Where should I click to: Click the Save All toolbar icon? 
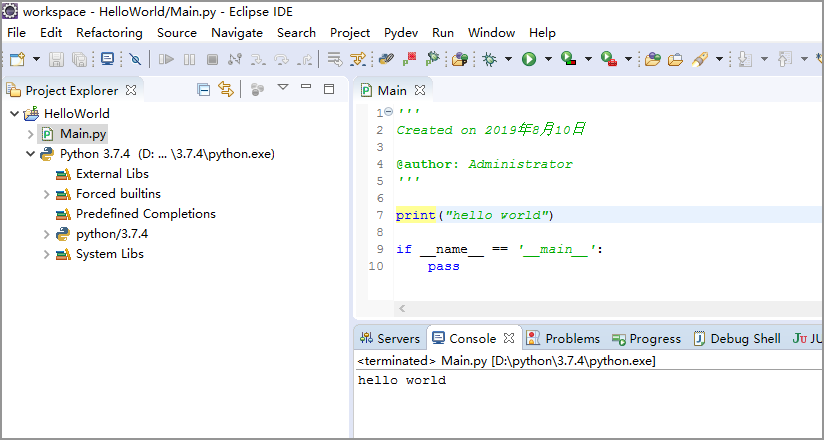point(79,59)
